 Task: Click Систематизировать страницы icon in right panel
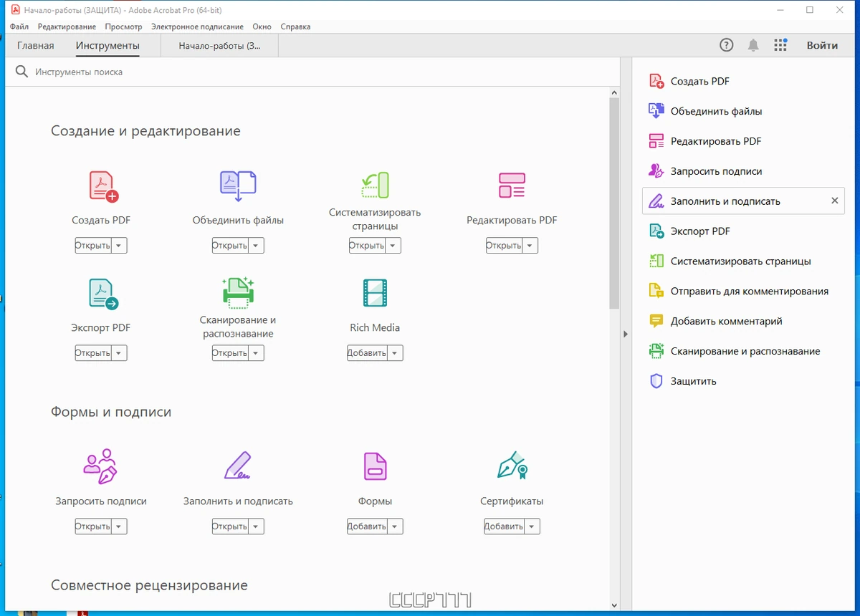pos(656,261)
